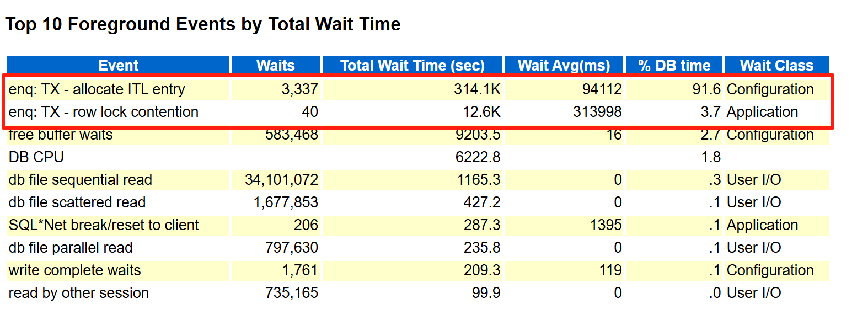Select the write complete waits event
Screen dimensions: 868x320
(x=75, y=270)
